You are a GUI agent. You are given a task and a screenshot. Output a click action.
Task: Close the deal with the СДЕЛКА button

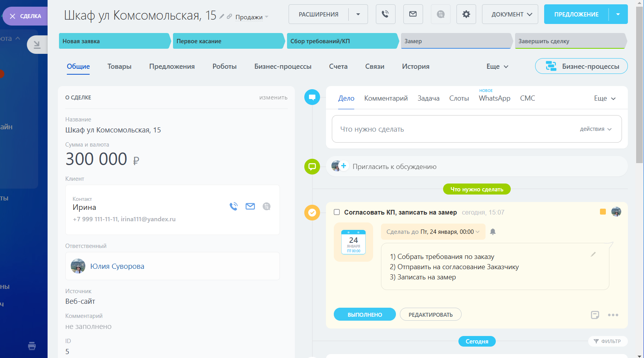click(26, 16)
